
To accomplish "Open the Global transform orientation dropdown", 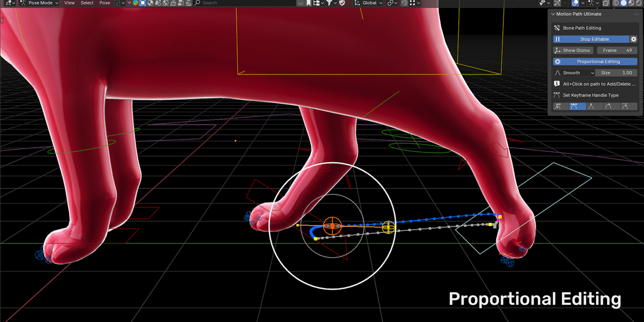I will (x=368, y=3).
